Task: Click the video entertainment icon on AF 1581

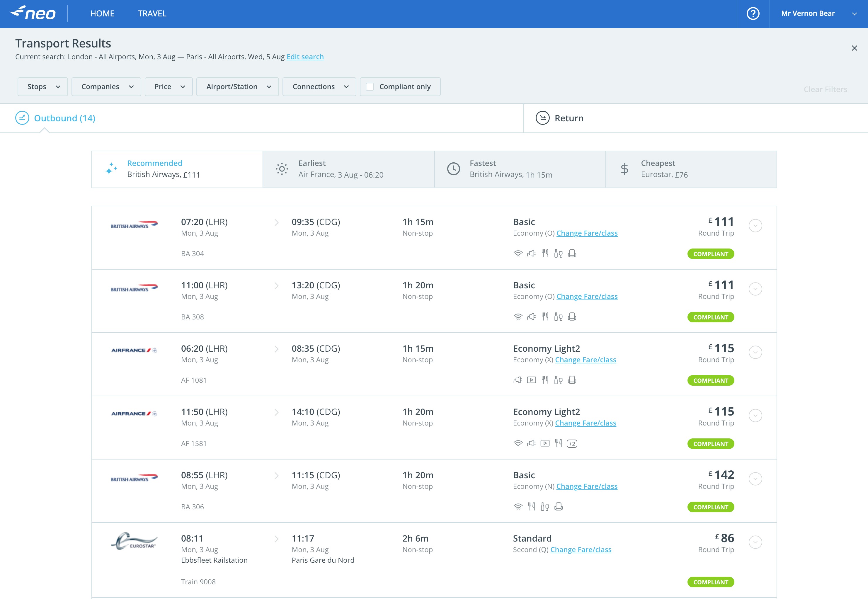Action: (545, 443)
